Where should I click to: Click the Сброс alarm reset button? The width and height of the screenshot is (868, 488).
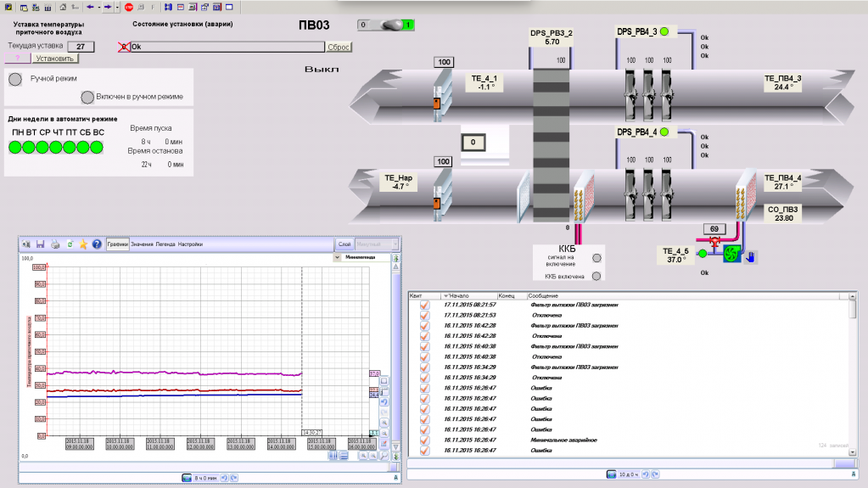pyautogui.click(x=339, y=47)
